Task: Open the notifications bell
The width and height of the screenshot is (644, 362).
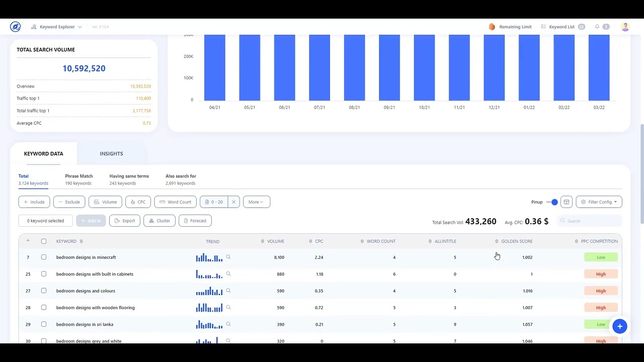Action: tap(597, 27)
